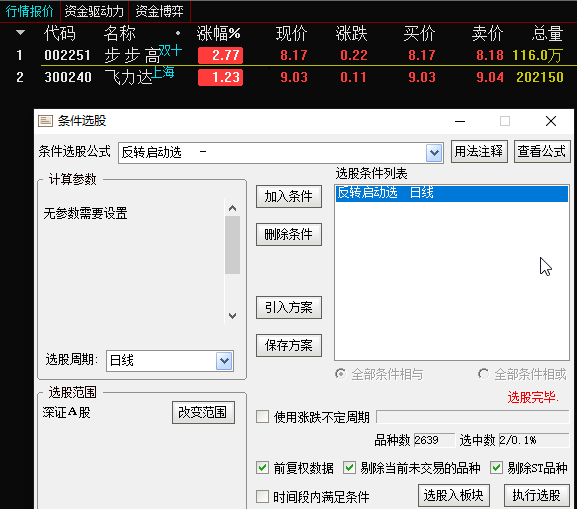Viewport: 577px width, 509px height.
Task: Click 删除条件 button
Action: [289, 234]
